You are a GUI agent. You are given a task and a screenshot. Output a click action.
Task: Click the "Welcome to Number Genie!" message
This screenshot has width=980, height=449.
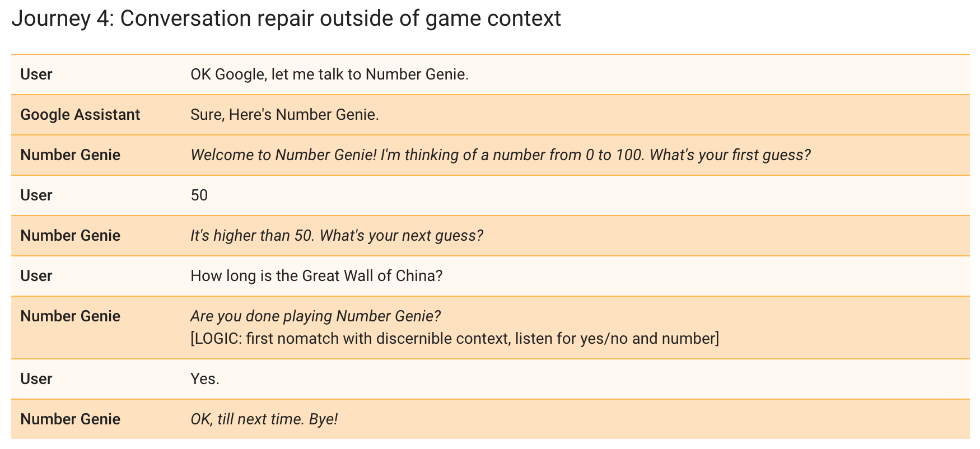click(x=500, y=155)
